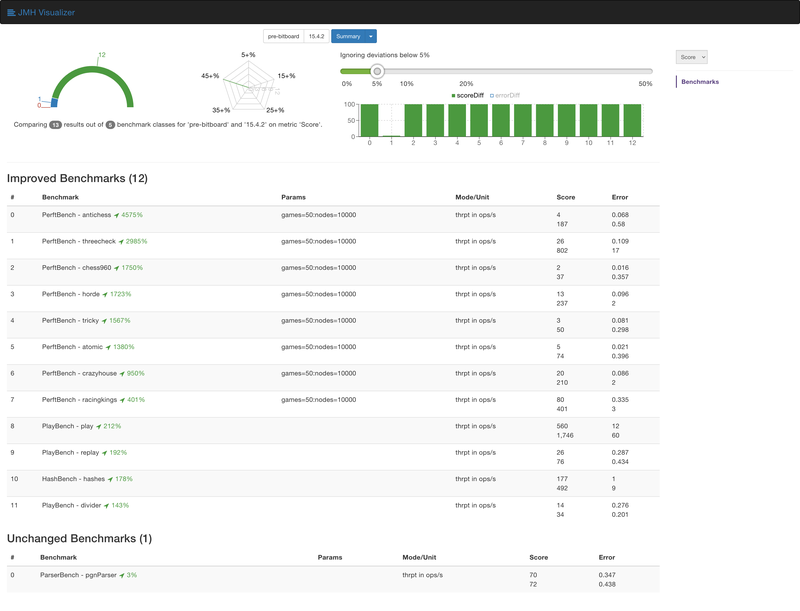Open PerftBench - horde benchmark
Image resolution: width=800 pixels, height=611 pixels.
pos(70,294)
